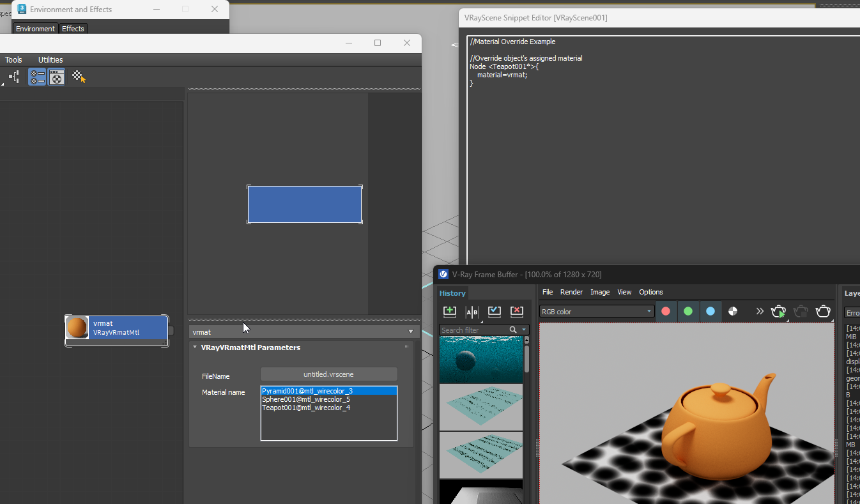Viewport: 860px width, 504px height.
Task: Open the Options menu in V-Ray Frame Buffer
Action: tap(651, 292)
